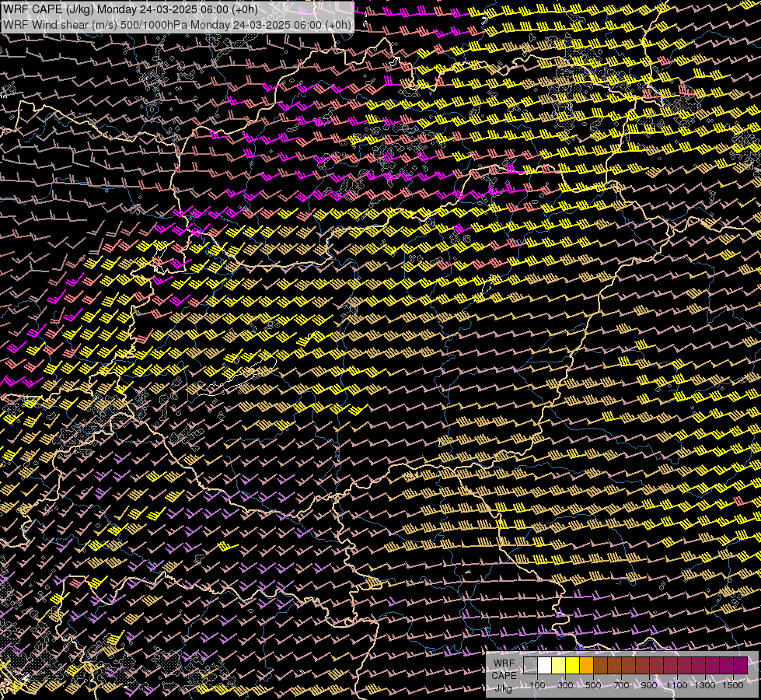Click the 700 legend value

tap(621, 685)
